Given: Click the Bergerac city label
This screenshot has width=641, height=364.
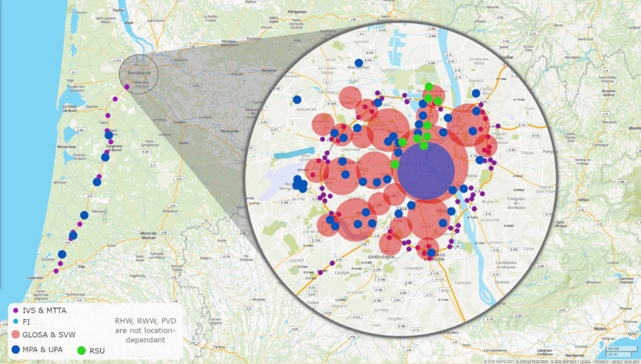Looking at the screenshot, I should 269,70.
